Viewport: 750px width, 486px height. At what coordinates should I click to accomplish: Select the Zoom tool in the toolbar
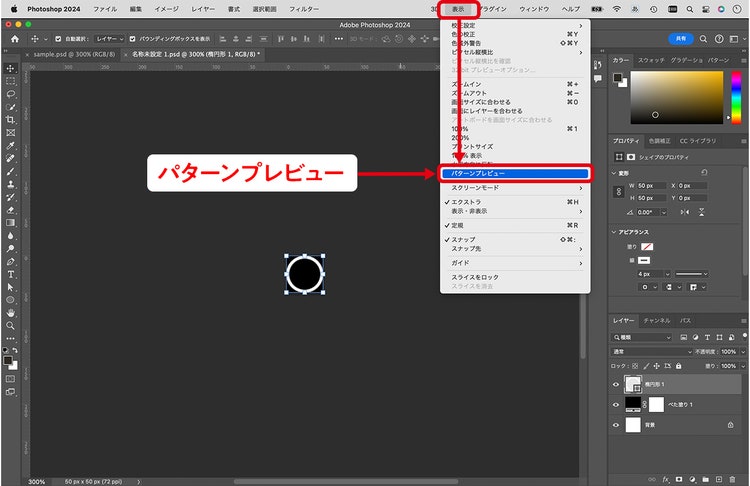(x=10, y=326)
